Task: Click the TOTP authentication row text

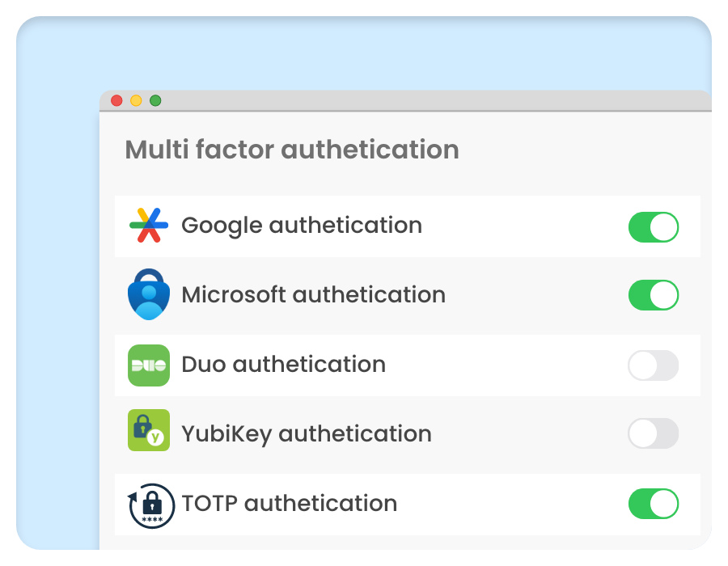Action: [x=289, y=504]
